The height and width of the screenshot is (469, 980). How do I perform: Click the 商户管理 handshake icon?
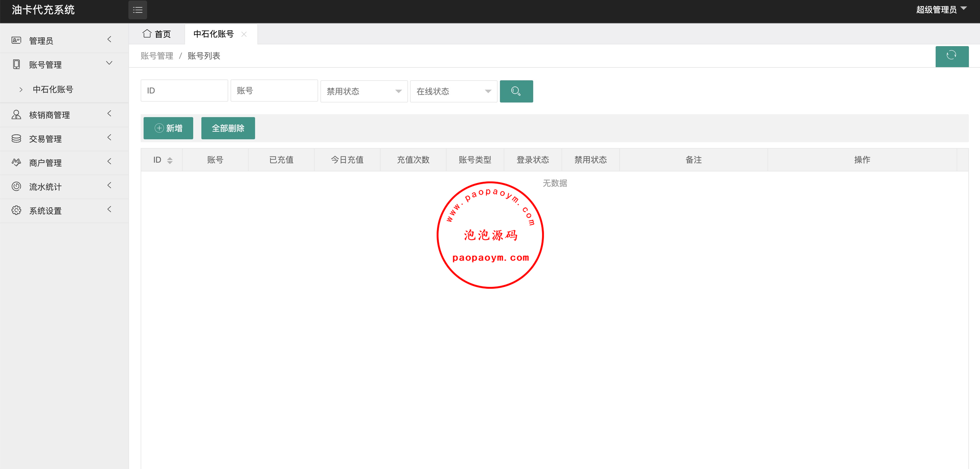click(x=16, y=163)
